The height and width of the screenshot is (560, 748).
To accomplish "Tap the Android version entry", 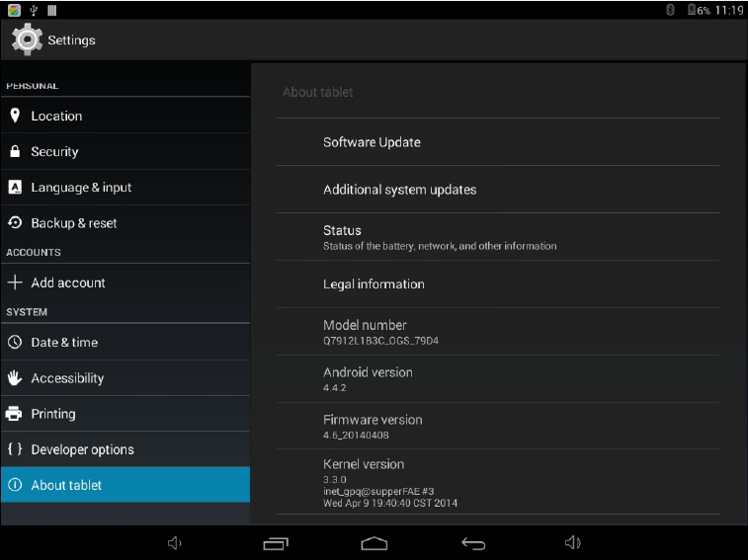I will click(x=498, y=378).
